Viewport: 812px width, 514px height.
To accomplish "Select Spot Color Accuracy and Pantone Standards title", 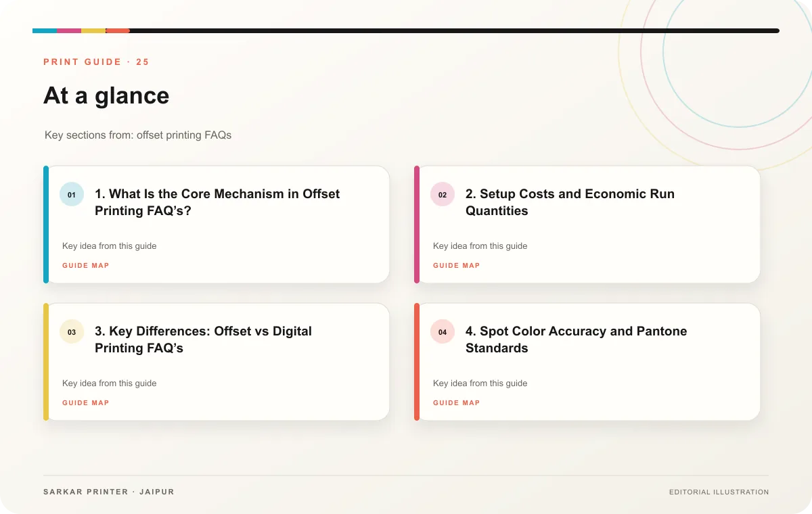I will point(576,340).
